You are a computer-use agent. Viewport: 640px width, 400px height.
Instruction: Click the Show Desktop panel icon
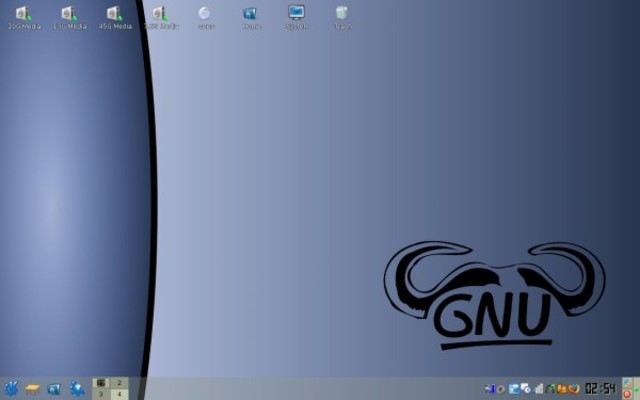pyautogui.click(x=32, y=389)
